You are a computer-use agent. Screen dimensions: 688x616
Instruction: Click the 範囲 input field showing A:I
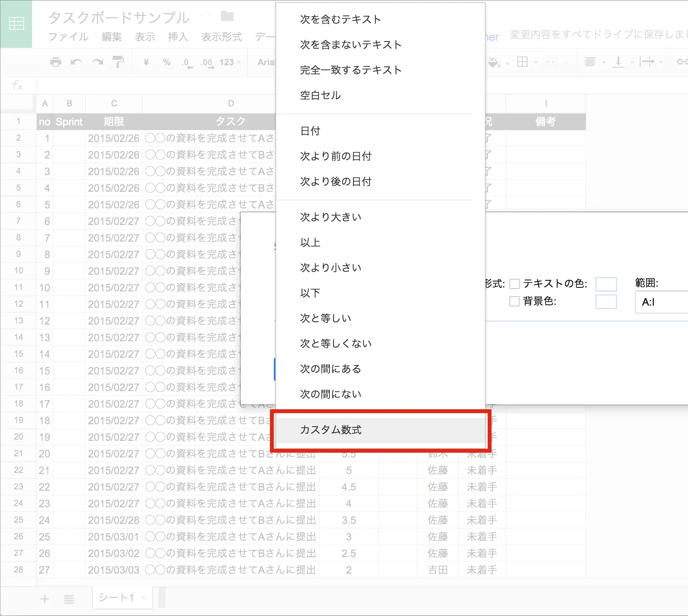(x=661, y=302)
